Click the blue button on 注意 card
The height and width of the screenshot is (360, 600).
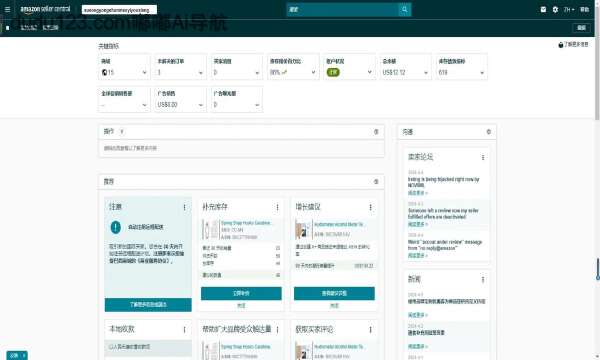148,305
